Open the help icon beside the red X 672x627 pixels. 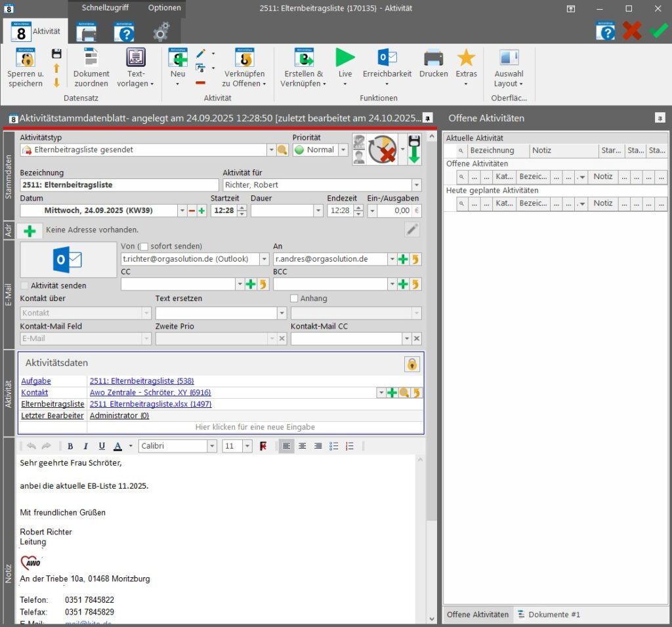(x=605, y=31)
